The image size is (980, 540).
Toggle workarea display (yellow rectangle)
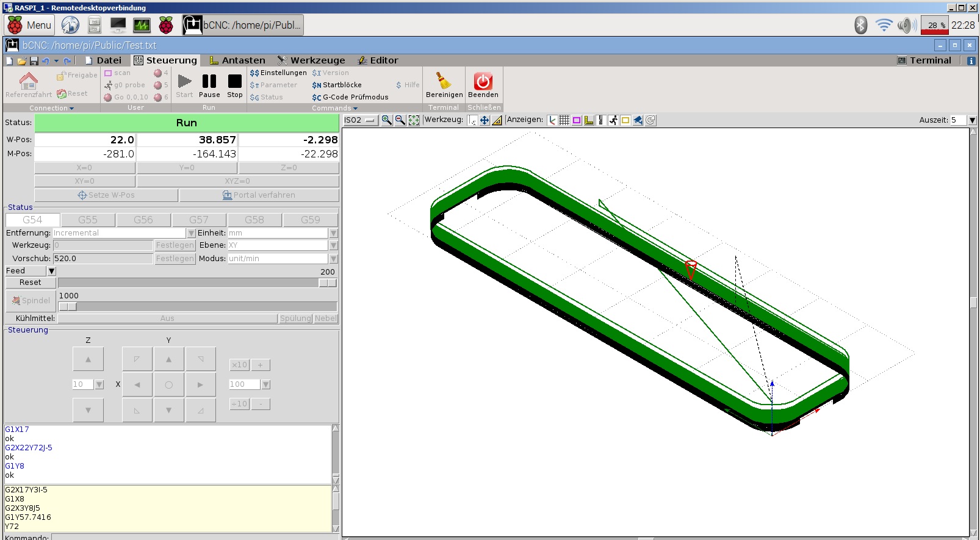pyautogui.click(x=625, y=120)
